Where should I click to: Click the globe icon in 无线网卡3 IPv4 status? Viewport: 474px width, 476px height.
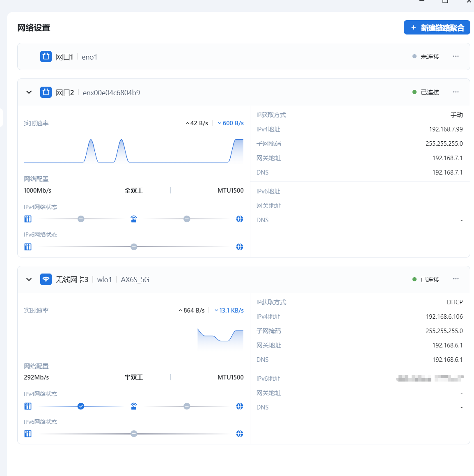pyautogui.click(x=240, y=406)
